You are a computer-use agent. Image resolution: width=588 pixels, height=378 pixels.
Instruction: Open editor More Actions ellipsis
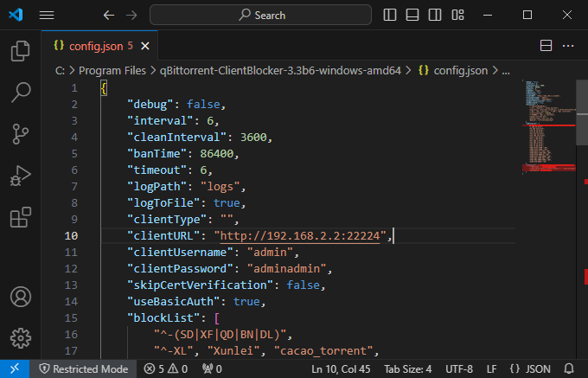tap(568, 46)
